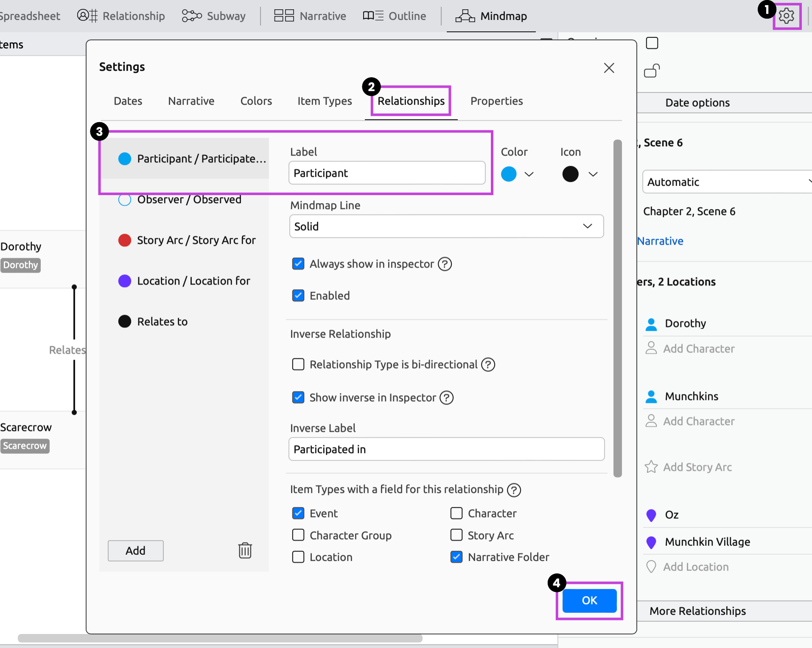Click the unlock padlock icon in the inspector
The image size is (812, 648).
(x=652, y=70)
